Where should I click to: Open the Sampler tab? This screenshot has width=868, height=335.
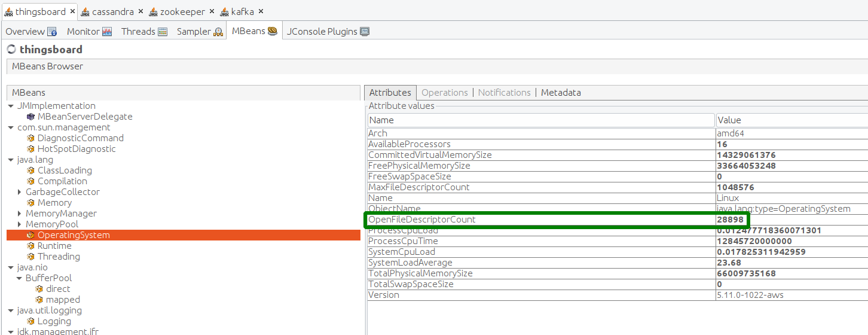coord(200,32)
